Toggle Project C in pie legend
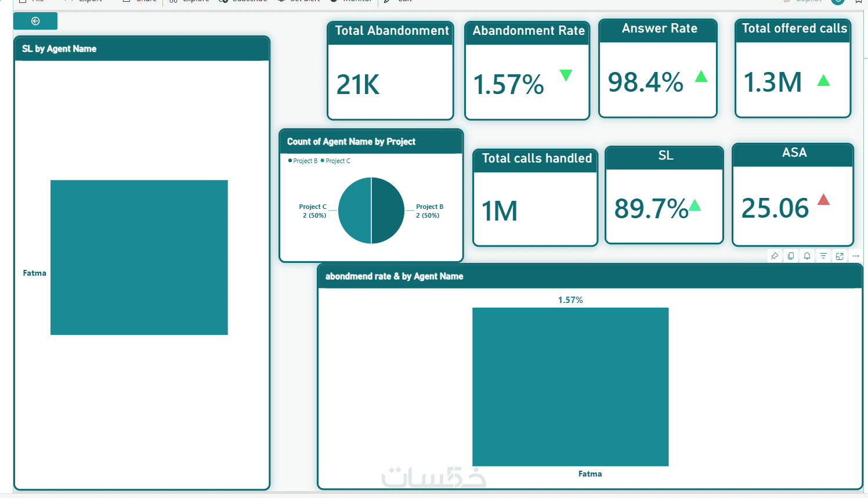Screen dimensions: 868x498 coord(335,161)
